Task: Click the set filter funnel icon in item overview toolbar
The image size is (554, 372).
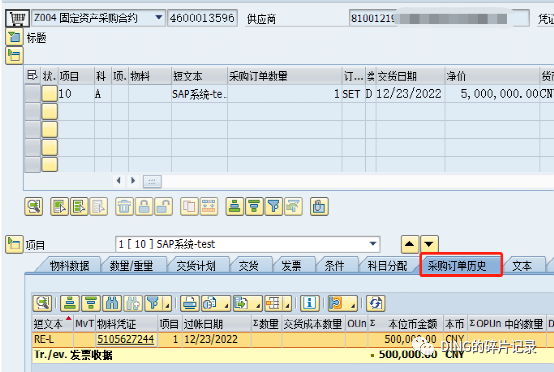Action: pos(273,207)
